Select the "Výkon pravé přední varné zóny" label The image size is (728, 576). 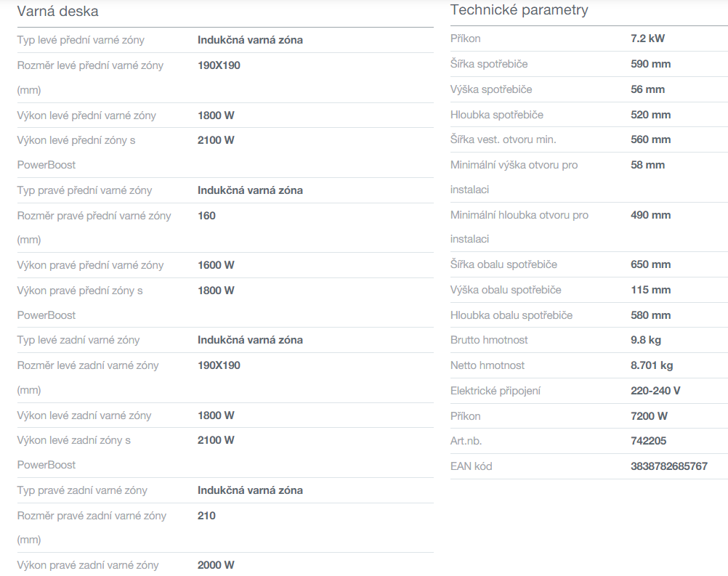90,265
